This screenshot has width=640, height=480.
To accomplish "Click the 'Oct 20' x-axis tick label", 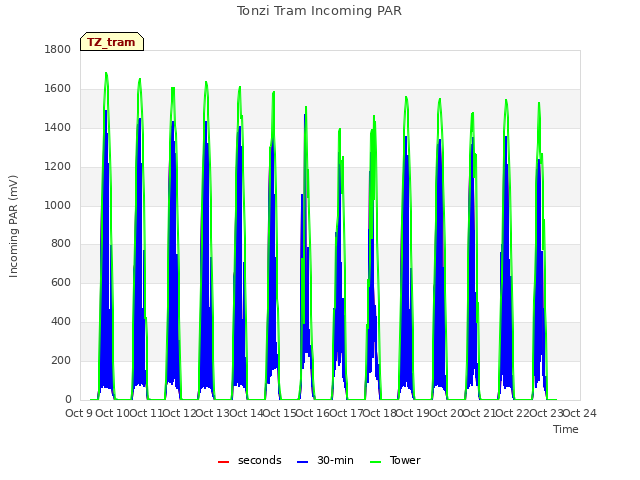I will (x=447, y=413).
